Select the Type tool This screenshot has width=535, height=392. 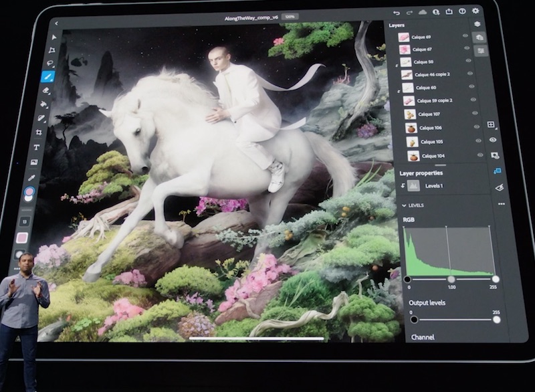click(37, 147)
